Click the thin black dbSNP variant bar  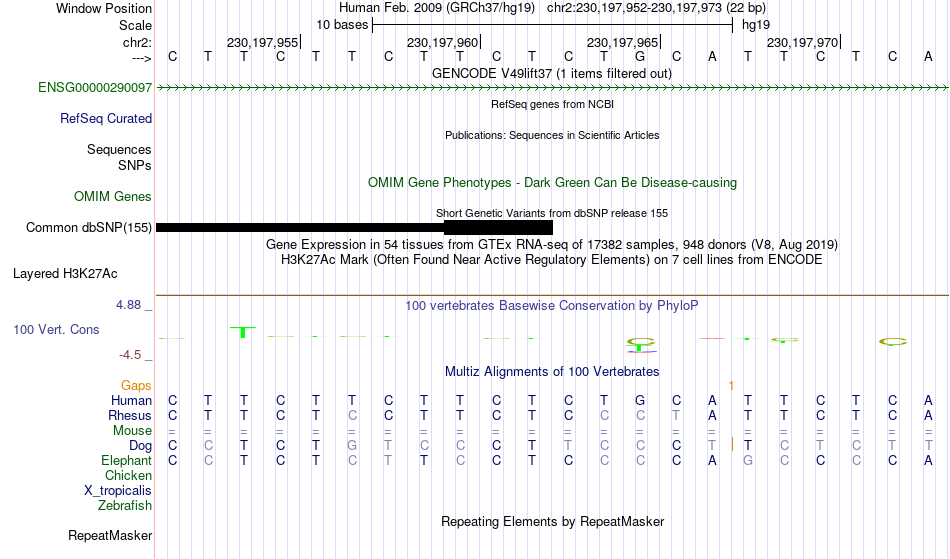[x=300, y=228]
